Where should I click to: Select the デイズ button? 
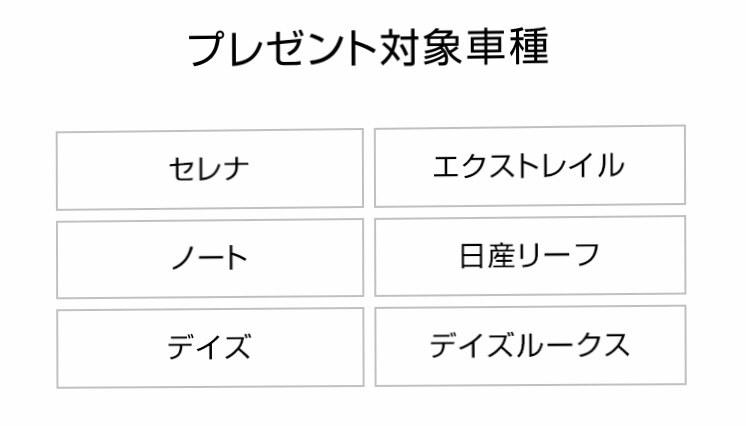210,348
